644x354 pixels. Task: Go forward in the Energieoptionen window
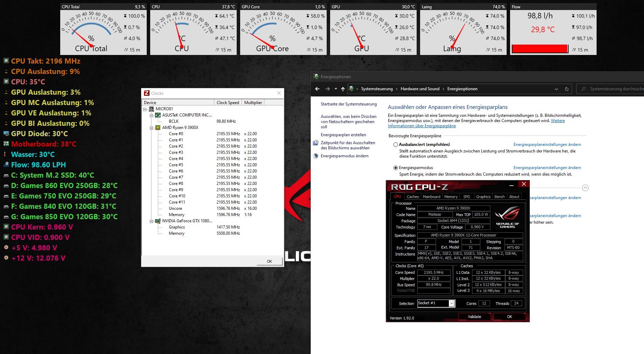pos(327,89)
